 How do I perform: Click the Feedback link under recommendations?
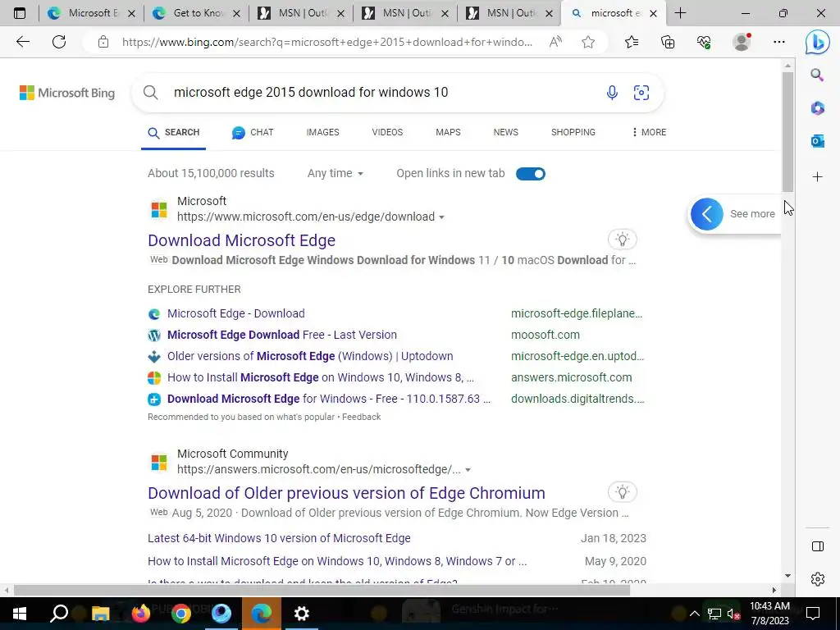click(x=362, y=417)
